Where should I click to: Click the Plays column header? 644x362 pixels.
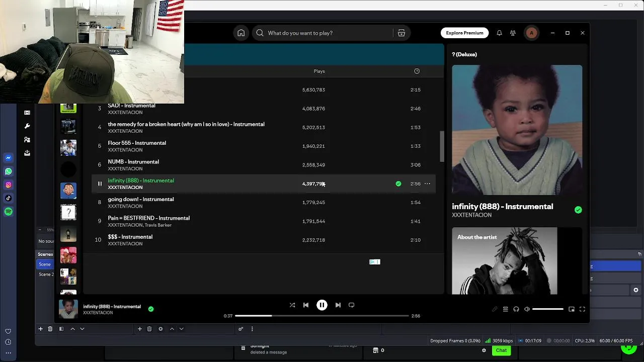pos(319,71)
